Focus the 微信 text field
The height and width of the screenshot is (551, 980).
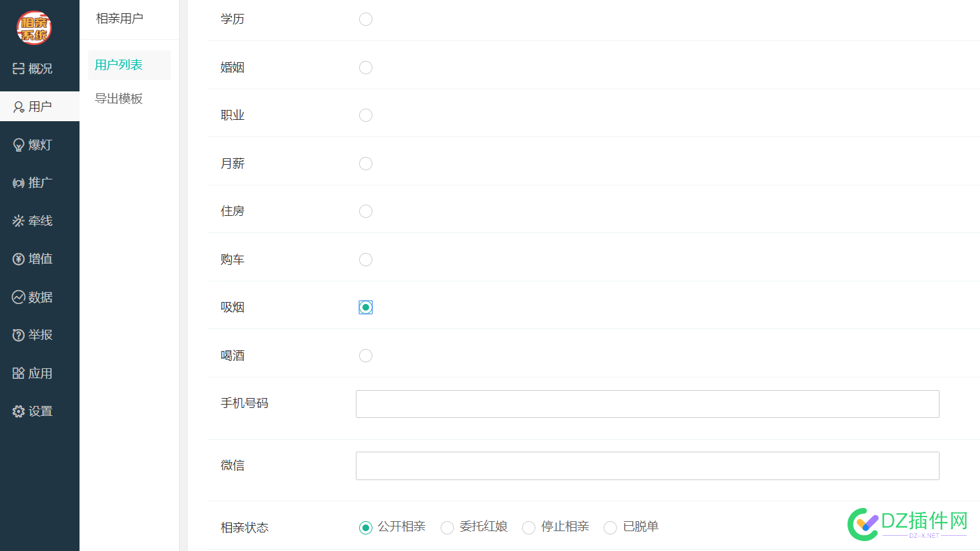click(647, 466)
